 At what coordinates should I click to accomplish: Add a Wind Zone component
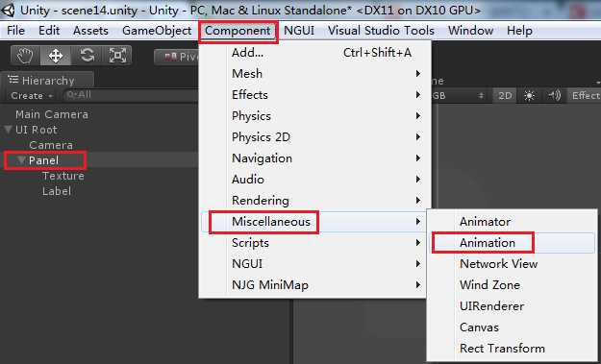point(513,285)
